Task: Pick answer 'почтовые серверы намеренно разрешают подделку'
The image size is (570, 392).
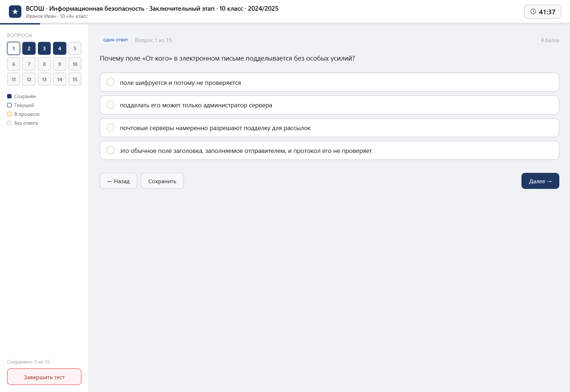Action: [x=329, y=128]
